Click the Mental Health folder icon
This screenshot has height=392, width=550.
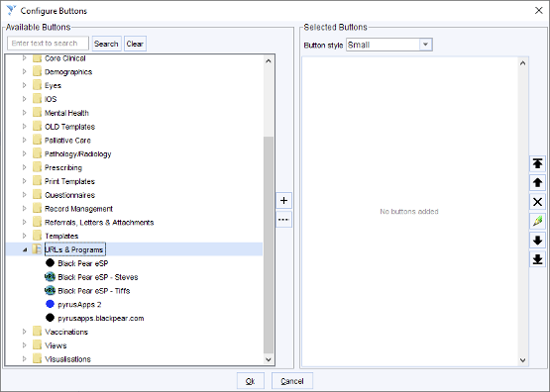(x=38, y=113)
